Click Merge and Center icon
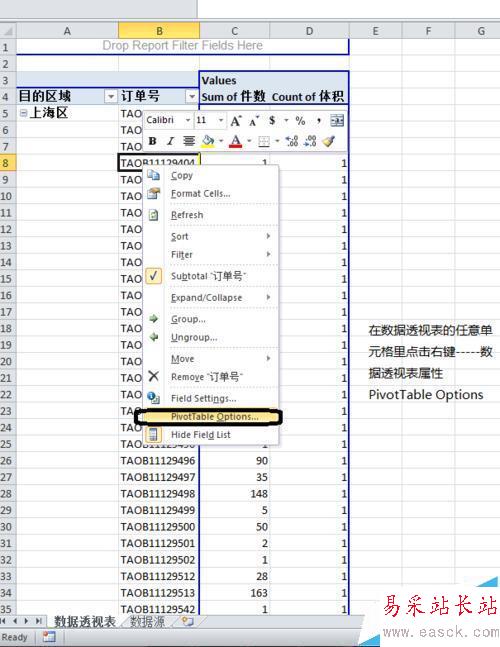Screen dimensions: 500x647 pos(337,120)
